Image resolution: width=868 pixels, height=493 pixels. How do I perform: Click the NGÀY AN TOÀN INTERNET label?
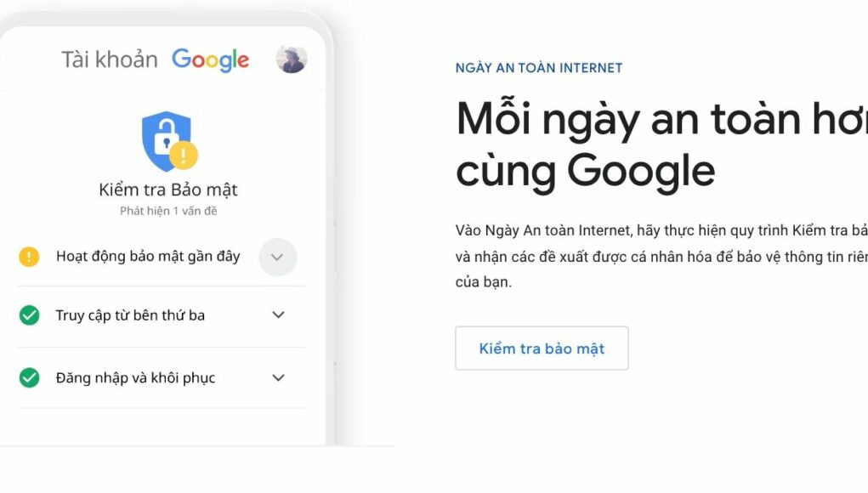[539, 68]
